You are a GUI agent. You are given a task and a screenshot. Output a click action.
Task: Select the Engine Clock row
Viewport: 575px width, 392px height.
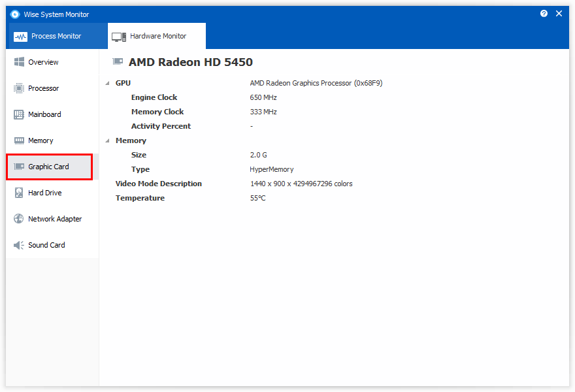pyautogui.click(x=154, y=97)
